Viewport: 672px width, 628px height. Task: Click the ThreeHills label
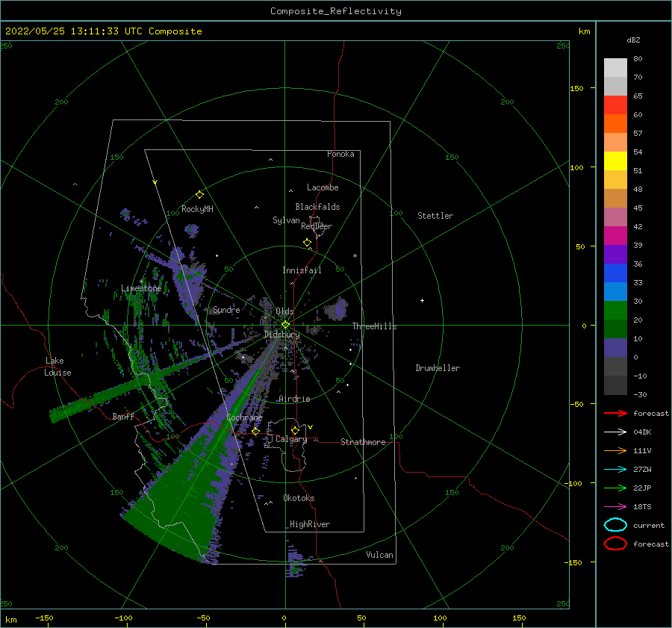pos(375,326)
